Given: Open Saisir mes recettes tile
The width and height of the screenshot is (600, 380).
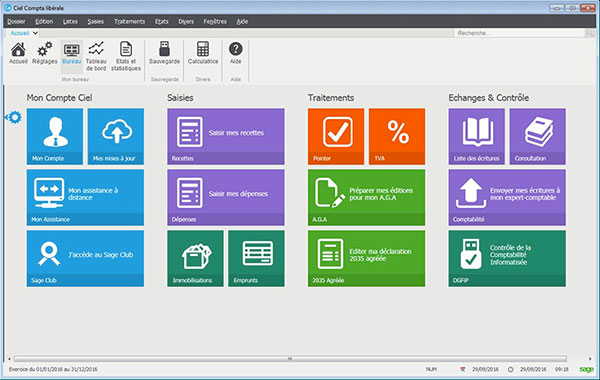Looking at the screenshot, I should (226, 136).
